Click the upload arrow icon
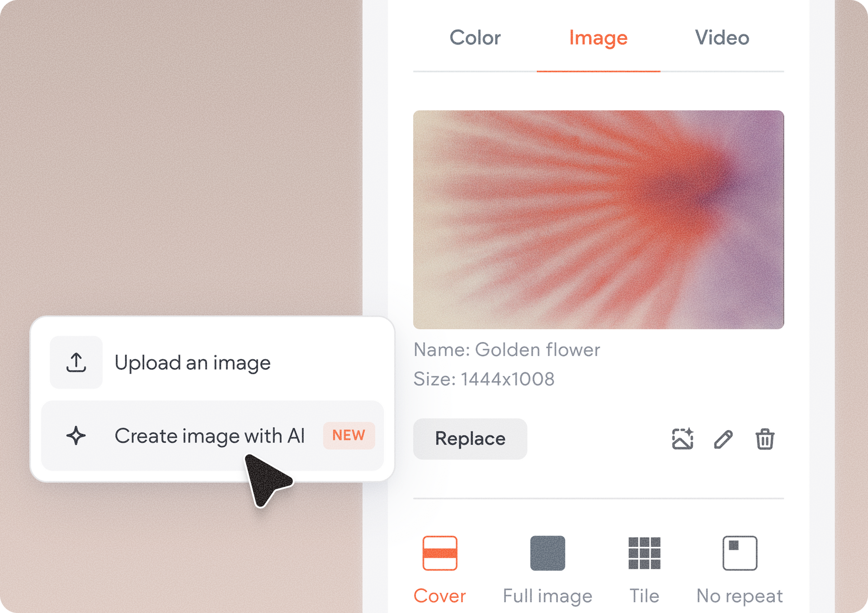 click(x=76, y=362)
